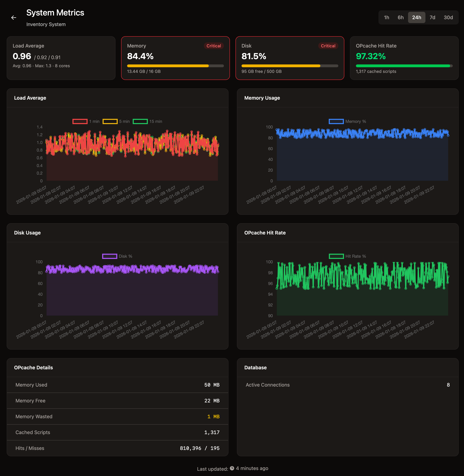
Task: Click the red legend swatch for 1 min
Action: coord(80,121)
